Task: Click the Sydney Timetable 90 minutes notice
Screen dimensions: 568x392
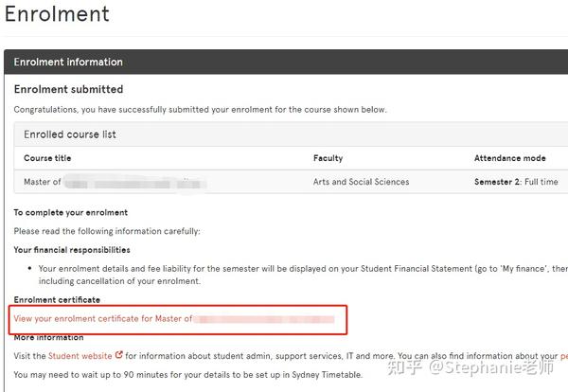Action: pyautogui.click(x=188, y=375)
